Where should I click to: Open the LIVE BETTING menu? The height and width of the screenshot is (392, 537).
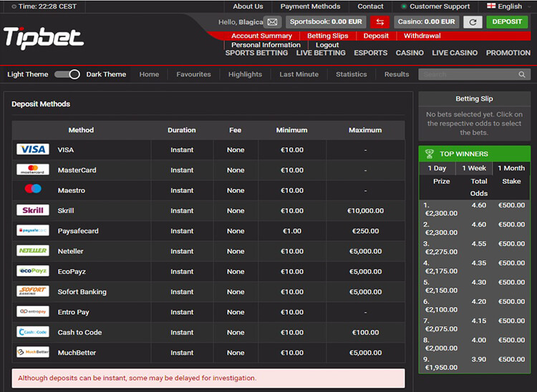tap(321, 53)
